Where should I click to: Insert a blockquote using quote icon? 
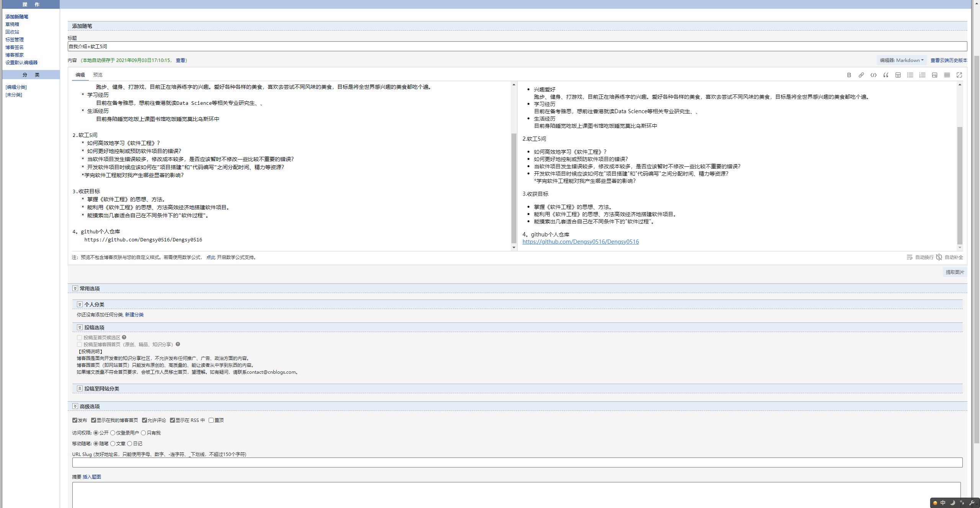click(x=885, y=75)
